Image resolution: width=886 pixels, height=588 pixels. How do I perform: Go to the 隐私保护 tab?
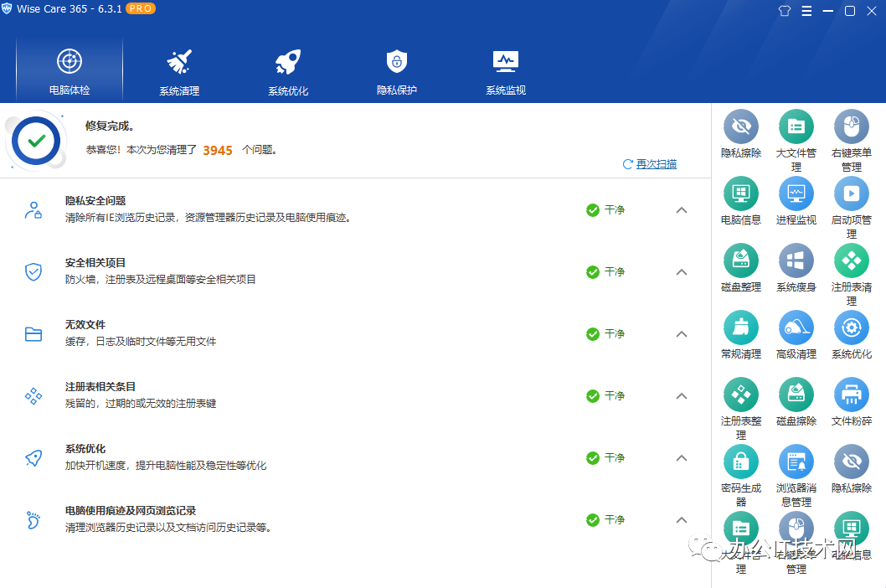tap(397, 70)
